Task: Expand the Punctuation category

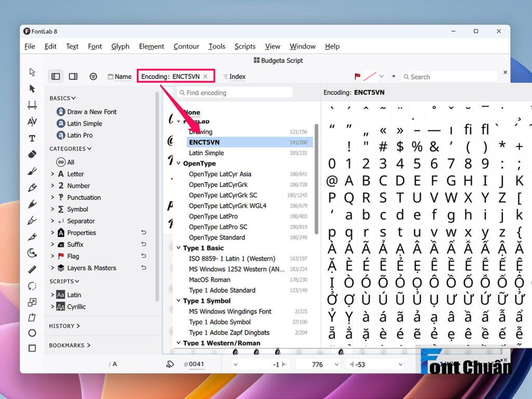Action: pos(52,197)
